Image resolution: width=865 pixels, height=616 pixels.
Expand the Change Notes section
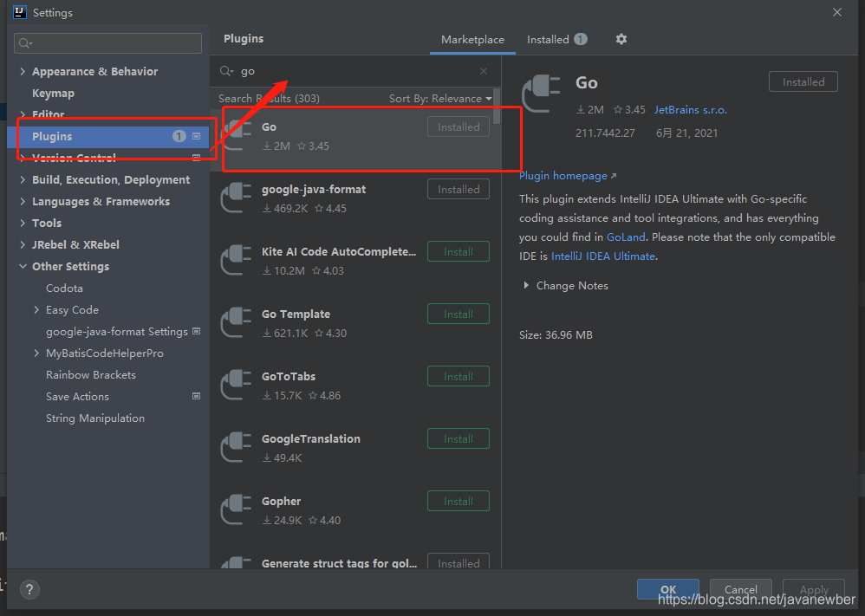(x=526, y=285)
